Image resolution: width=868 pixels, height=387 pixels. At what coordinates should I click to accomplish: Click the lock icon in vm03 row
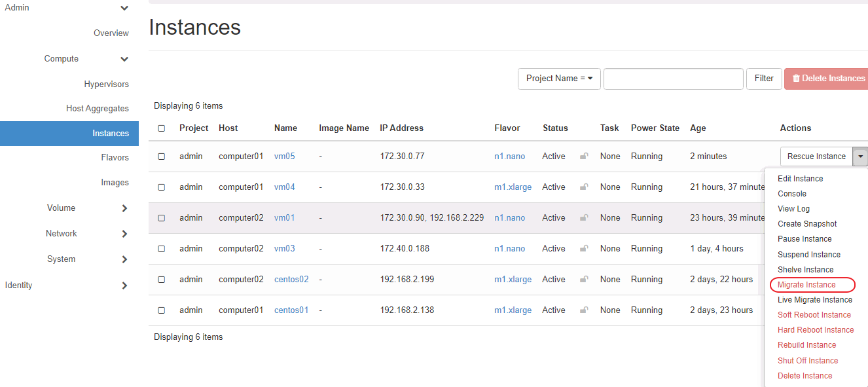coord(583,249)
